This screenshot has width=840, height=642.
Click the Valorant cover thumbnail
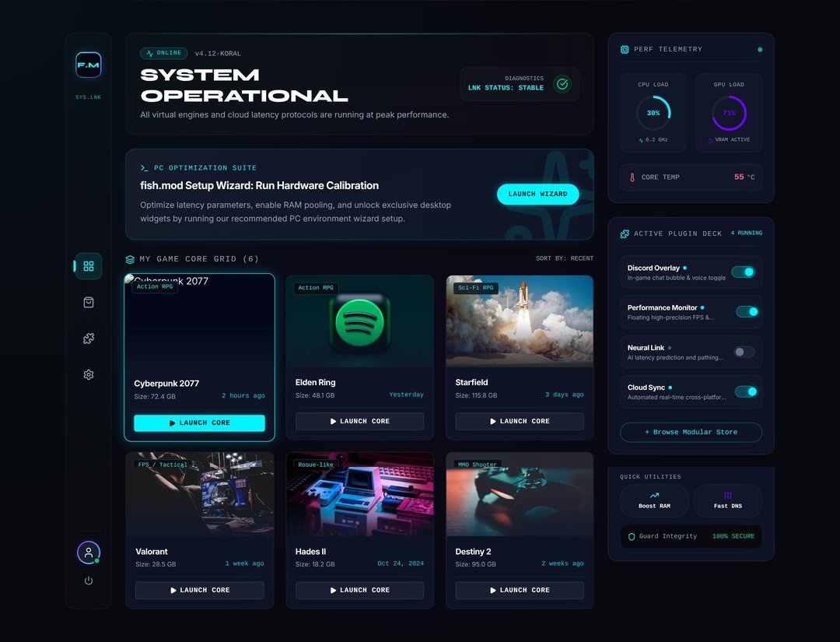(x=200, y=494)
